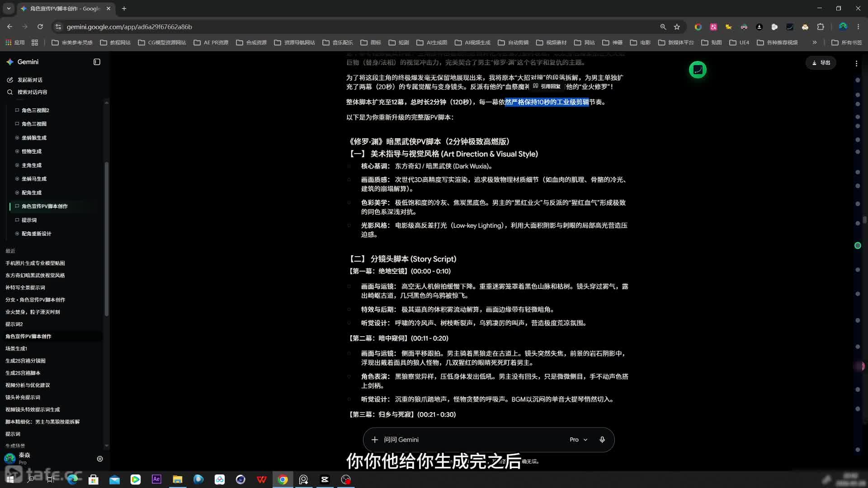Open the 角色三视图 conversation
The image size is (868, 488).
(x=34, y=124)
